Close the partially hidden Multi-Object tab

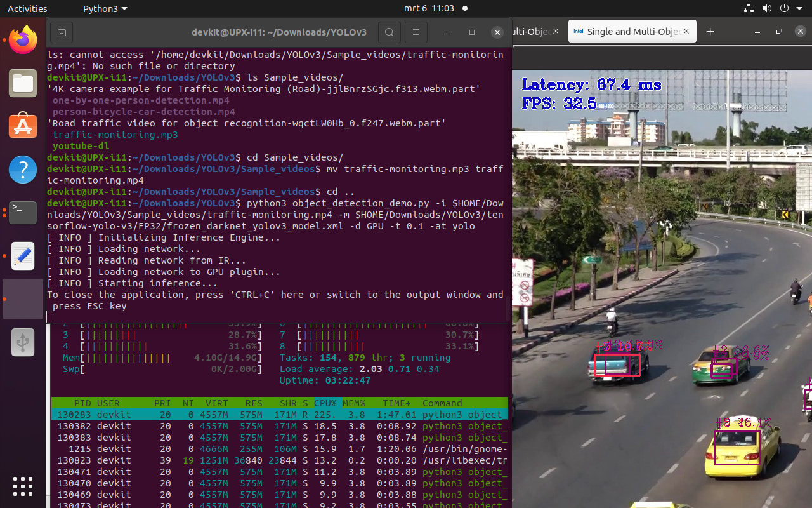(556, 31)
